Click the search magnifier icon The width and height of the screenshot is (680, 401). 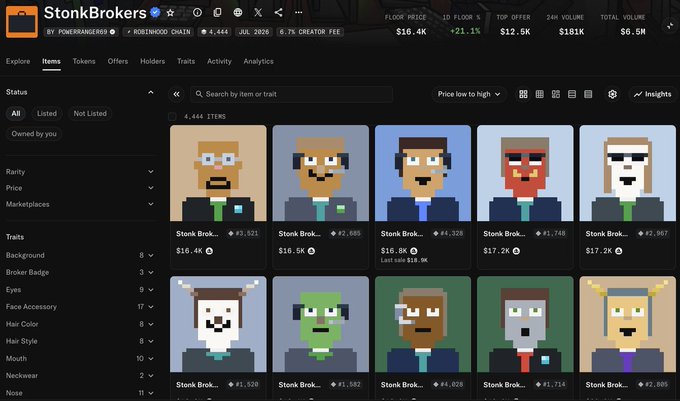coord(199,94)
